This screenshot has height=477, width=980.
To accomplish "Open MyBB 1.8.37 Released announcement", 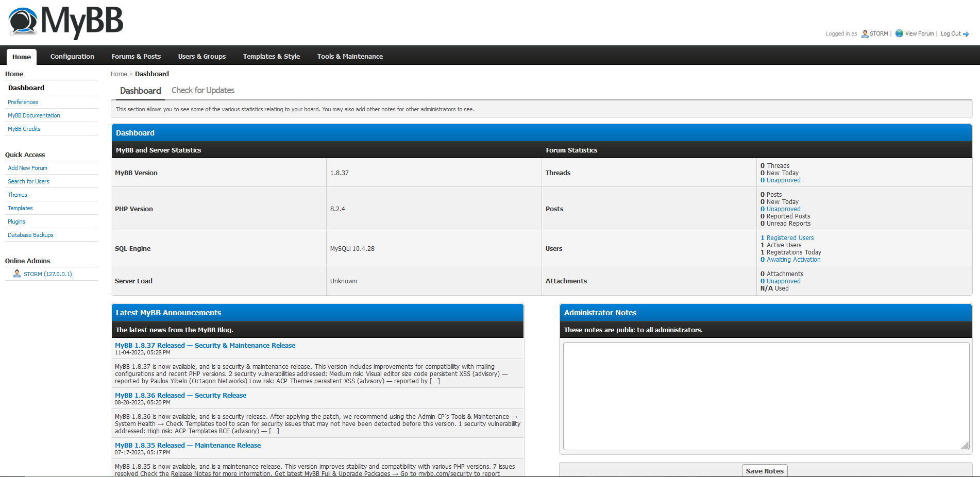I will pos(205,346).
